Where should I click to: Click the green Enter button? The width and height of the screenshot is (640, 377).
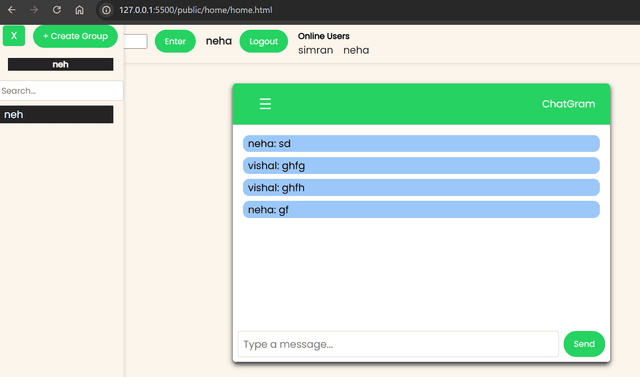click(x=175, y=41)
